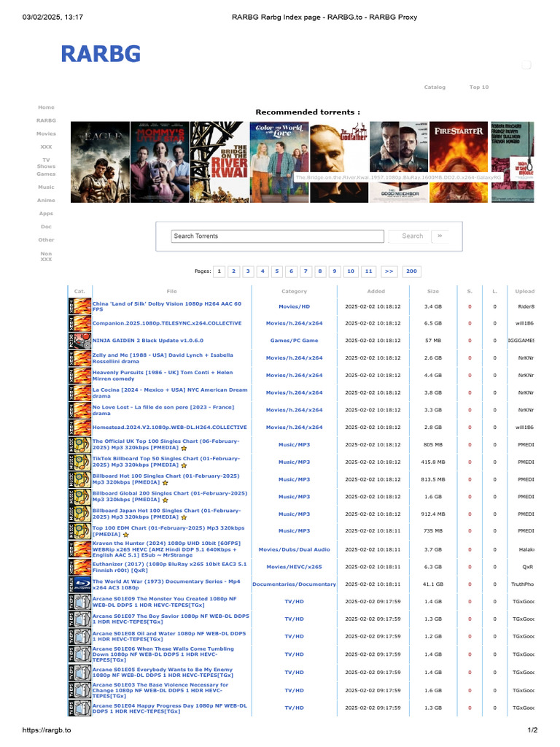Open Color My World with Love poster
This screenshot has height=747, width=560.
click(x=279, y=162)
